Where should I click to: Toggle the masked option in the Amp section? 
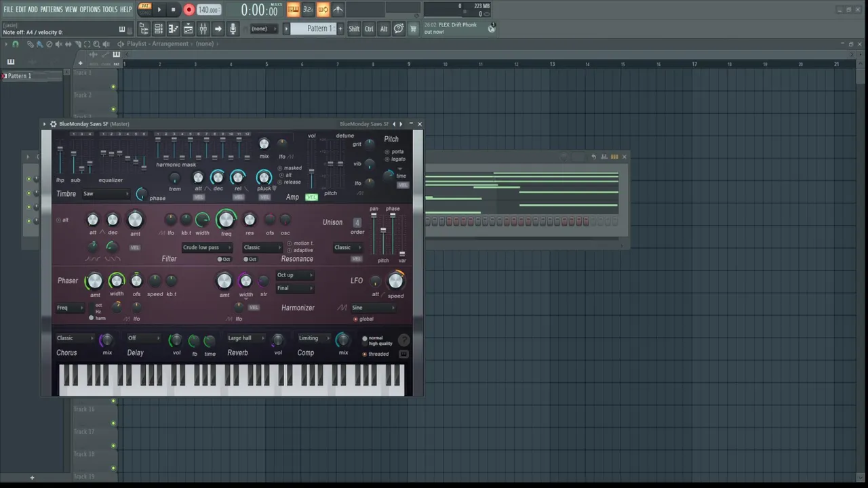[x=290, y=168]
